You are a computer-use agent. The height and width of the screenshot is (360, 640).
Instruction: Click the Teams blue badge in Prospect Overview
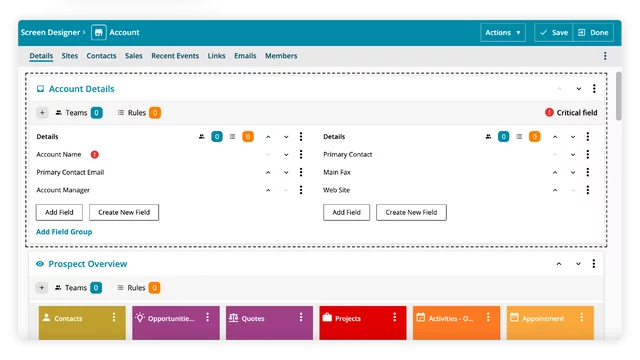pyautogui.click(x=96, y=288)
